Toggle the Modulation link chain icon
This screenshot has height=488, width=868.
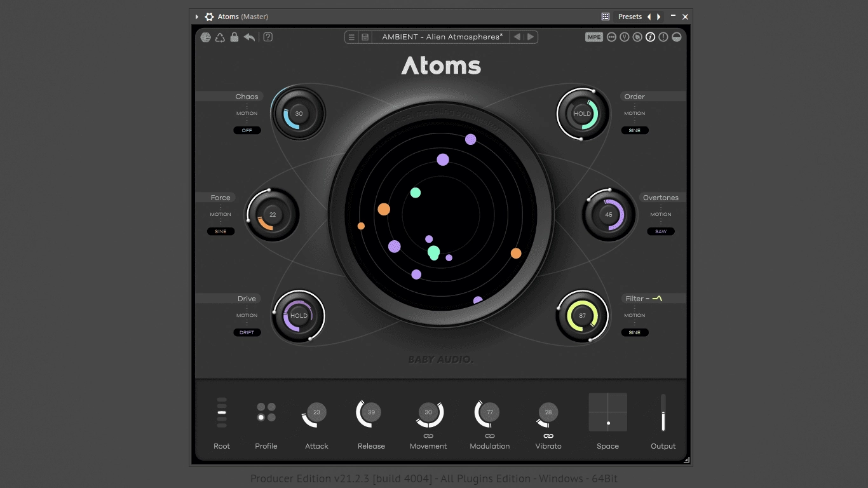pyautogui.click(x=490, y=436)
